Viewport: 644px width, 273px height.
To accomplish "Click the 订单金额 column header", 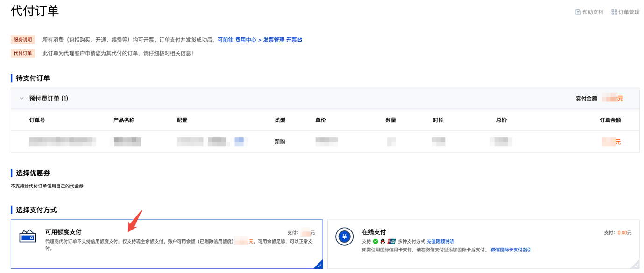I will coord(610,120).
